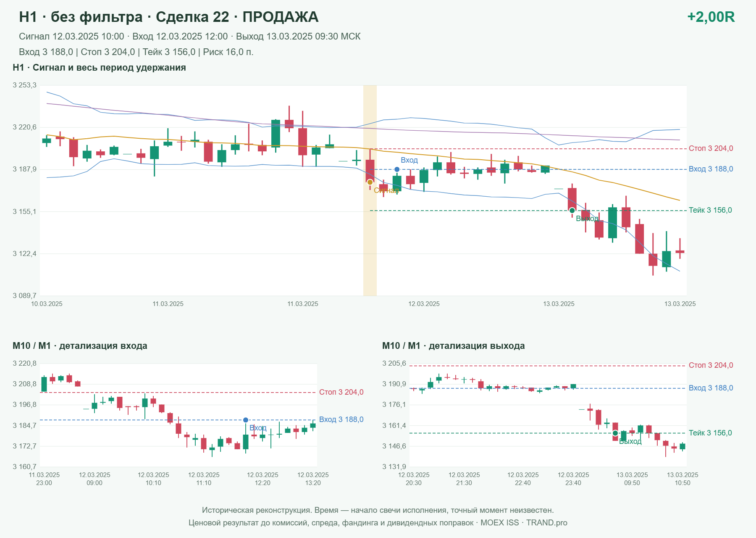Click 'Стоп 3 204,0' label in the exit detail chart
This screenshot has width=756, height=538.
tap(711, 365)
